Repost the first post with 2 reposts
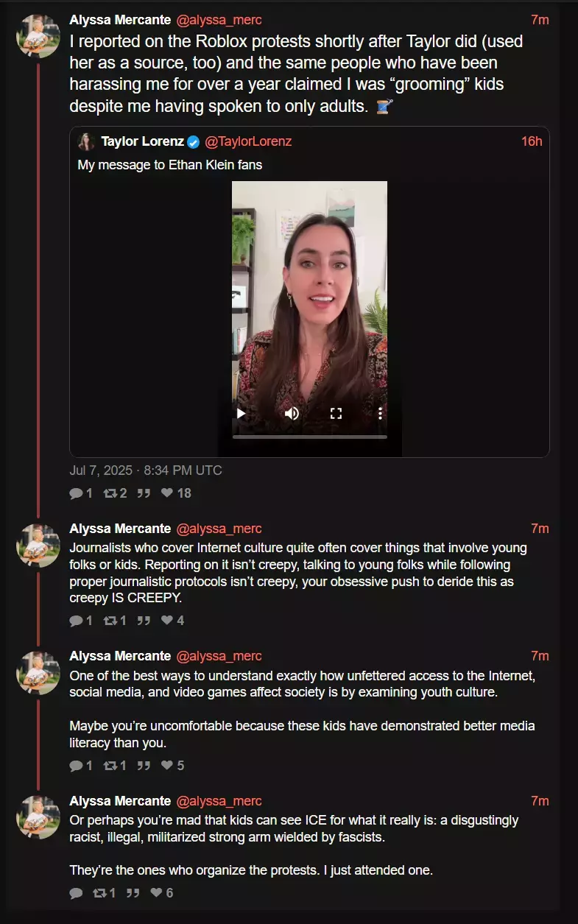This screenshot has width=578, height=924. 116,493
